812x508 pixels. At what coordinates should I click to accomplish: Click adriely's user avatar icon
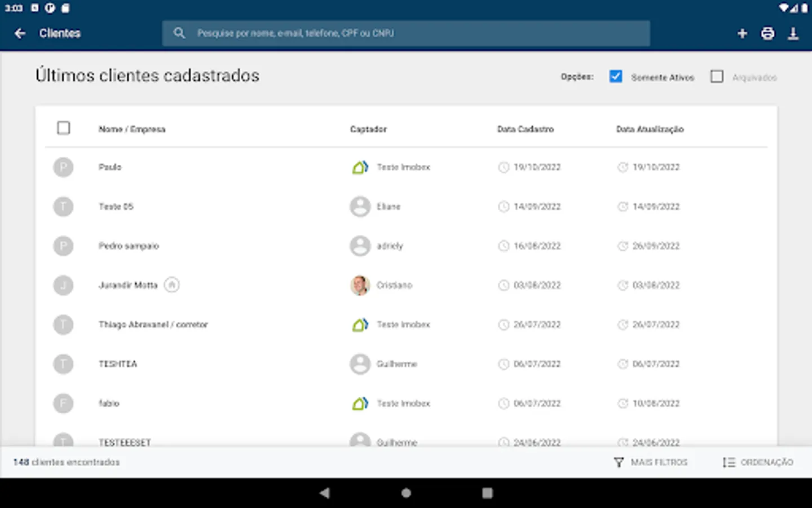(x=360, y=246)
